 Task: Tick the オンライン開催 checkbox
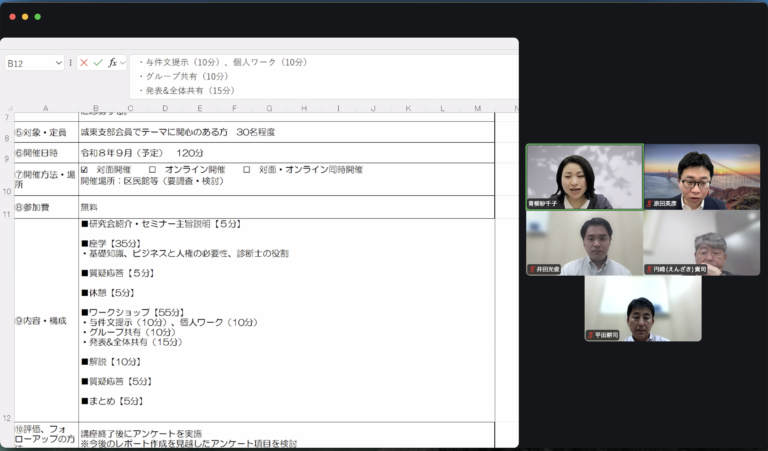152,169
